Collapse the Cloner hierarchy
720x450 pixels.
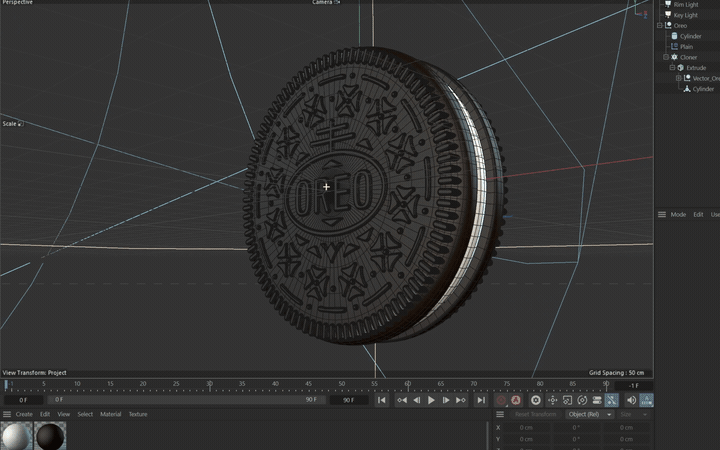coord(666,57)
